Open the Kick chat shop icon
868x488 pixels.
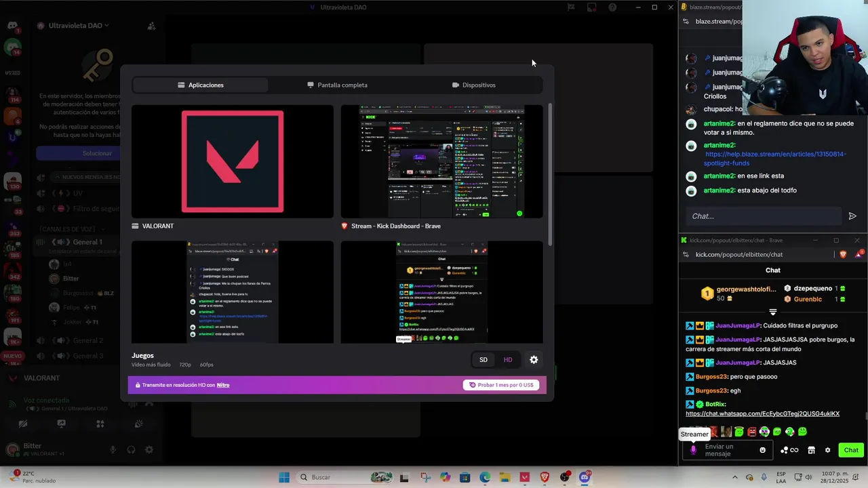point(811,450)
